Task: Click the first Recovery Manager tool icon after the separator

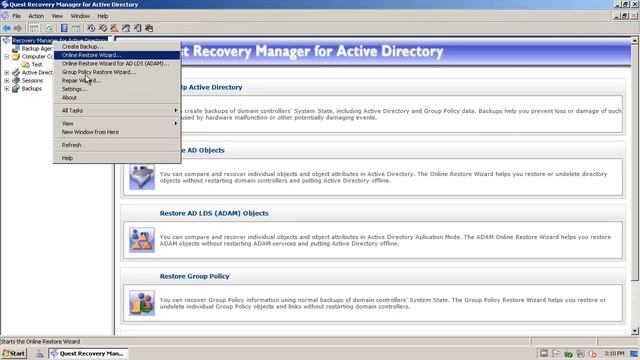Action: click(91, 28)
